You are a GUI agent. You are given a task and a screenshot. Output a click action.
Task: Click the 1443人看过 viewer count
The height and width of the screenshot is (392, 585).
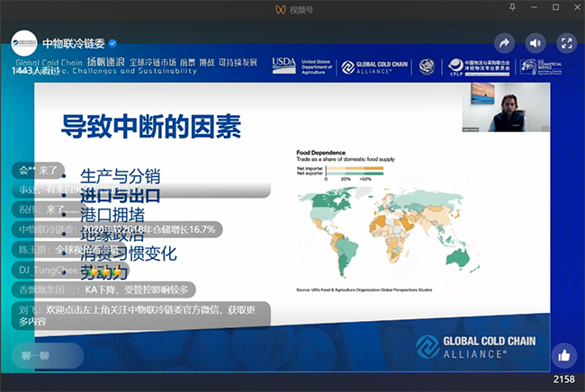click(37, 69)
